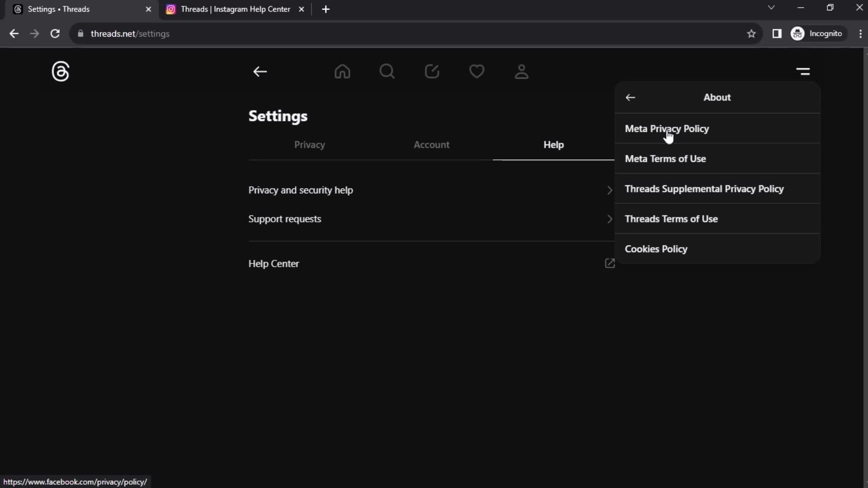
Task: Close the Instagram Help Center tab
Action: (302, 9)
